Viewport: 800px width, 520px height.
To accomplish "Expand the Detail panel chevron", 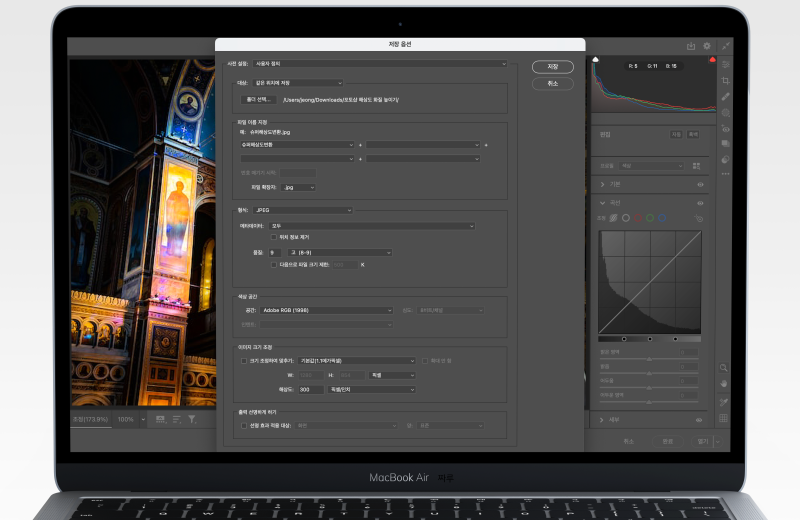I will click(x=602, y=420).
